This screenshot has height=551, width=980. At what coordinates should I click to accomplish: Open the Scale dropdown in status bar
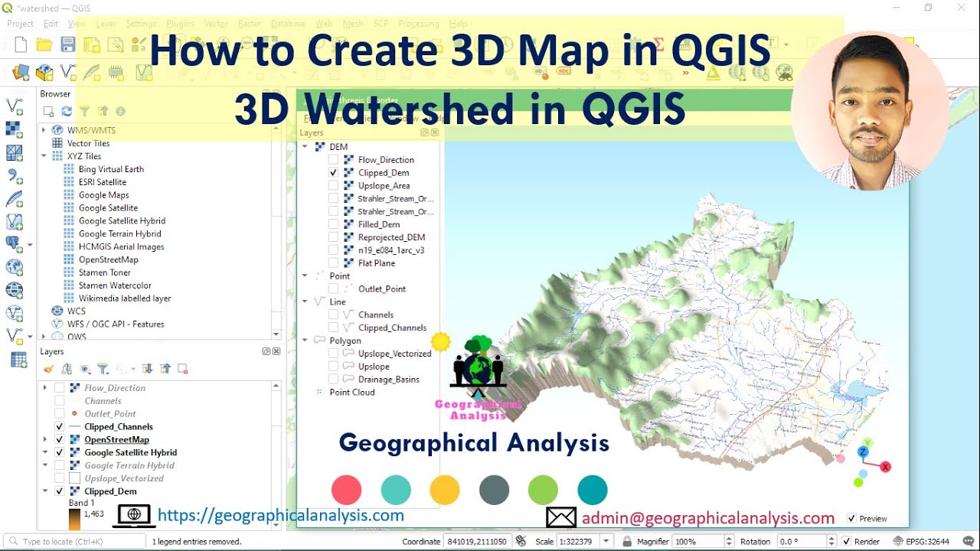click(x=606, y=542)
